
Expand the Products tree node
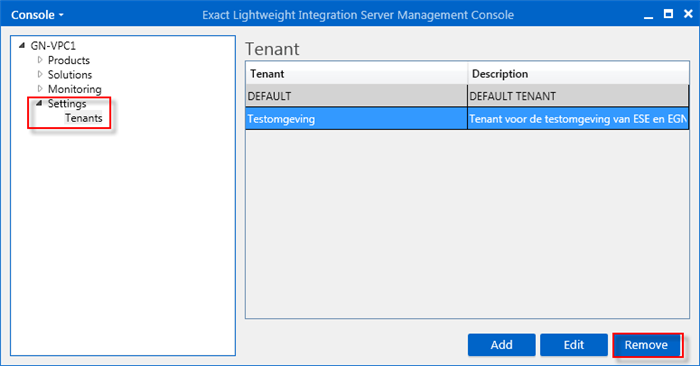pyautogui.click(x=40, y=60)
